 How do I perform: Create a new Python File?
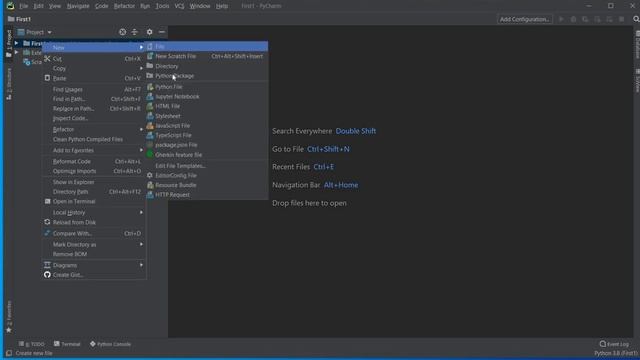[x=207, y=87]
